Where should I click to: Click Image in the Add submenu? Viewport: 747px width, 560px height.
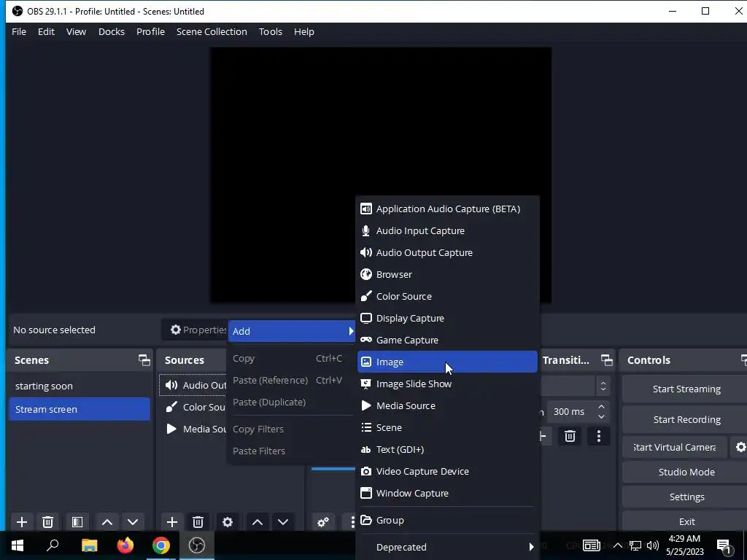pos(447,362)
